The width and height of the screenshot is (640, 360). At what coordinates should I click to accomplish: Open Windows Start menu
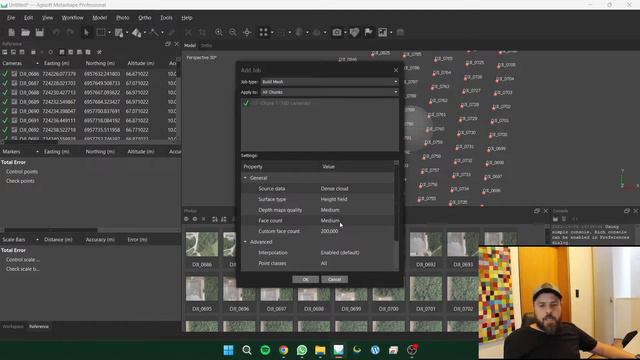tap(229, 350)
